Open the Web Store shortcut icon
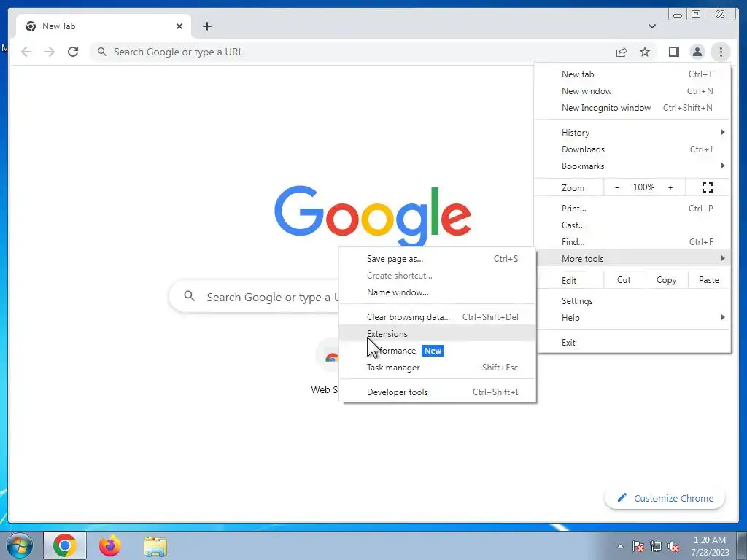Image resolution: width=747 pixels, height=560 pixels. click(x=329, y=356)
